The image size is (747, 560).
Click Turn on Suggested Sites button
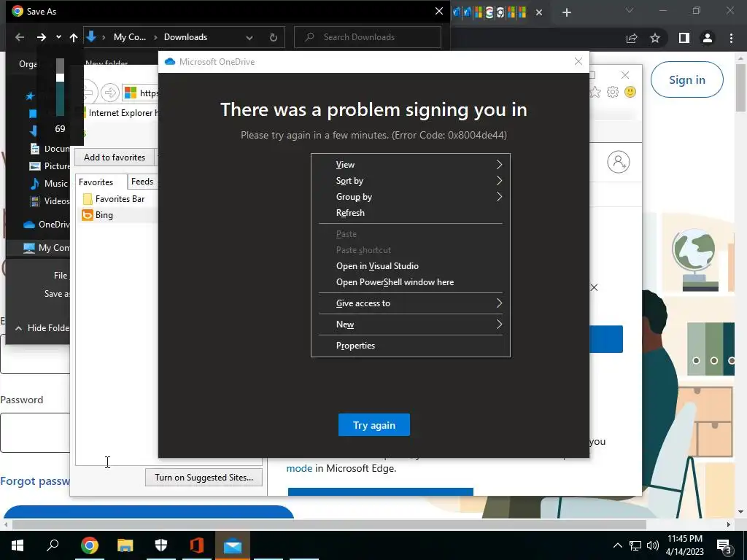tap(204, 478)
